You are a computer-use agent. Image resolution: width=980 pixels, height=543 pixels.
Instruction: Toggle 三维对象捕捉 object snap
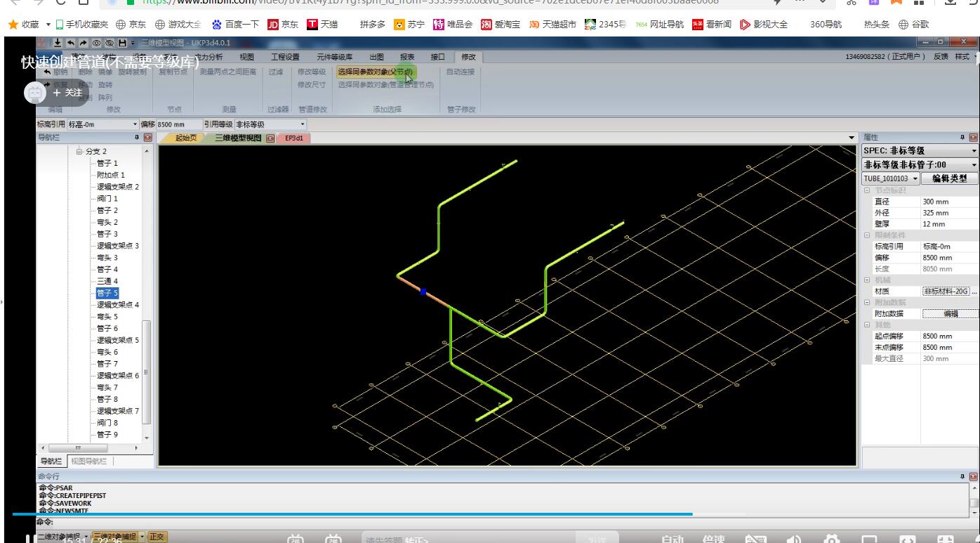point(114,537)
